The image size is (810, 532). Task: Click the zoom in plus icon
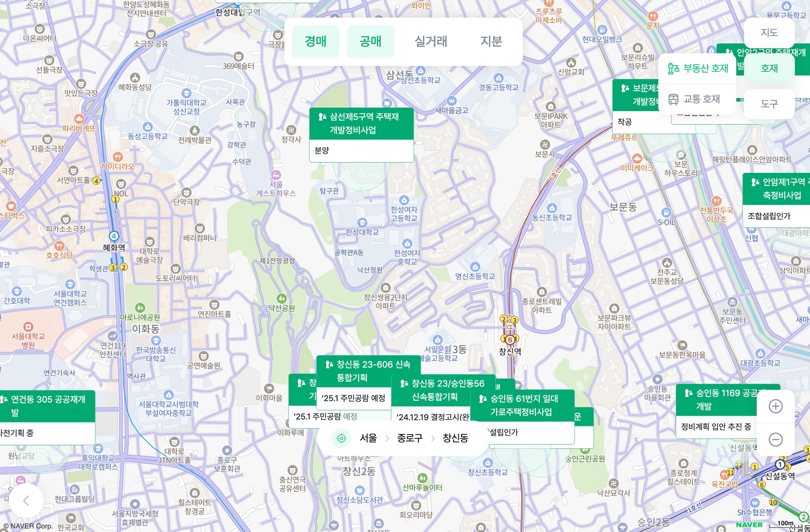[775, 406]
